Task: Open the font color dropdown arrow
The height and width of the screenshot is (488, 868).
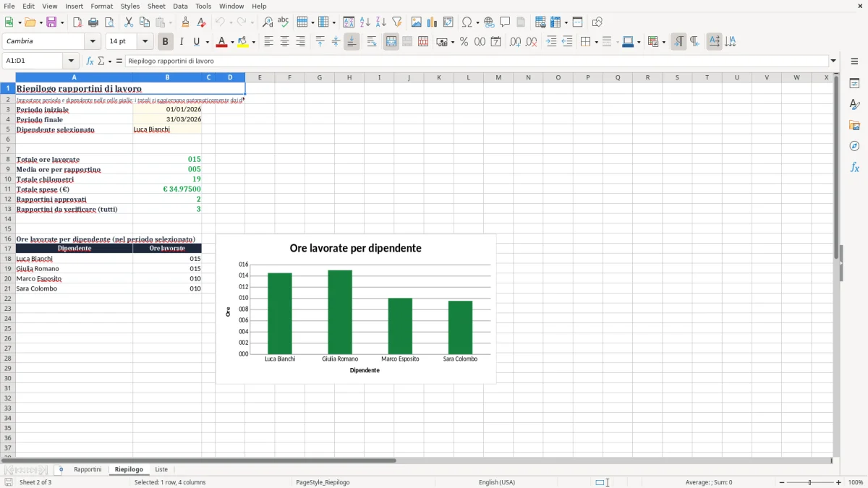Action: point(231,43)
